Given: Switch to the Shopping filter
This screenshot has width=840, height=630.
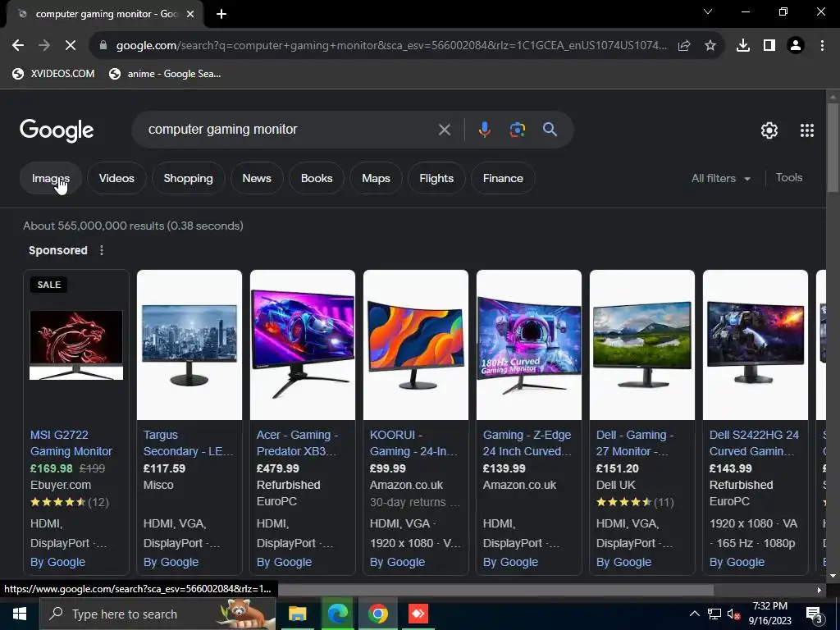Looking at the screenshot, I should tap(188, 178).
